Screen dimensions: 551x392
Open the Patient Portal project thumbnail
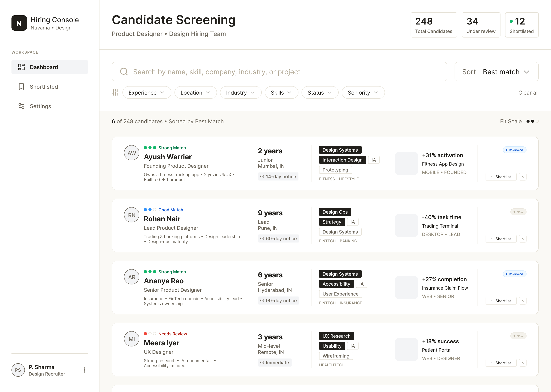[x=406, y=350]
